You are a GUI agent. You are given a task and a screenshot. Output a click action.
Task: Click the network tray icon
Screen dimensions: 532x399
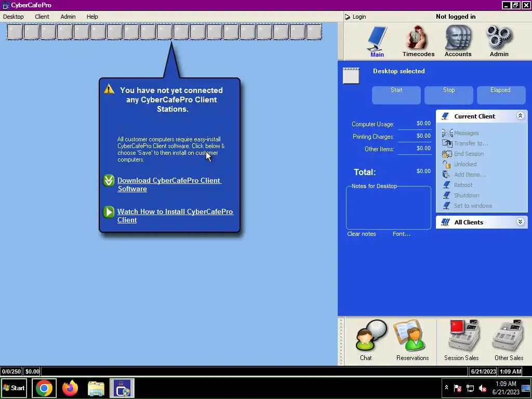tap(470, 388)
